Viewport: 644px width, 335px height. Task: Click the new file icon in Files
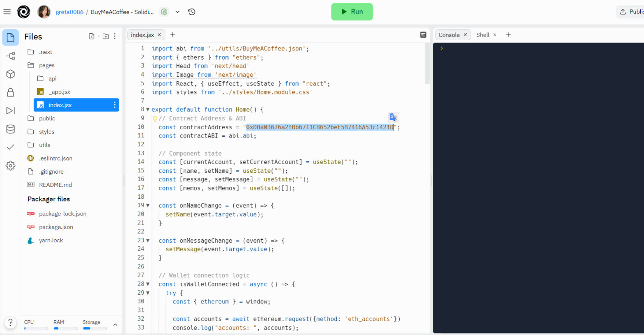coord(92,37)
